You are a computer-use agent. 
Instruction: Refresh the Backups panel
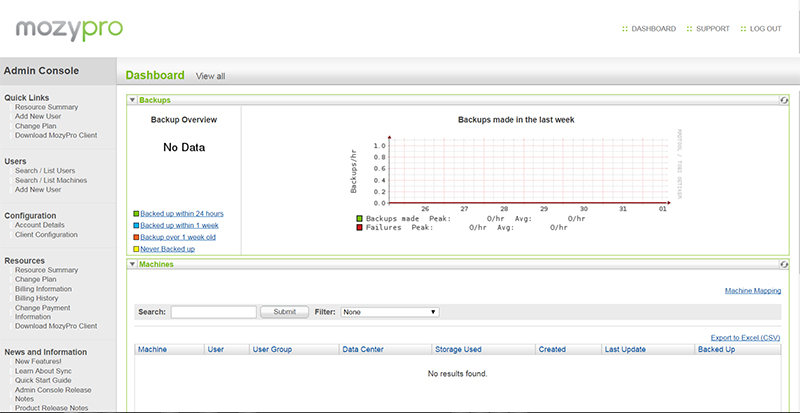click(x=784, y=101)
